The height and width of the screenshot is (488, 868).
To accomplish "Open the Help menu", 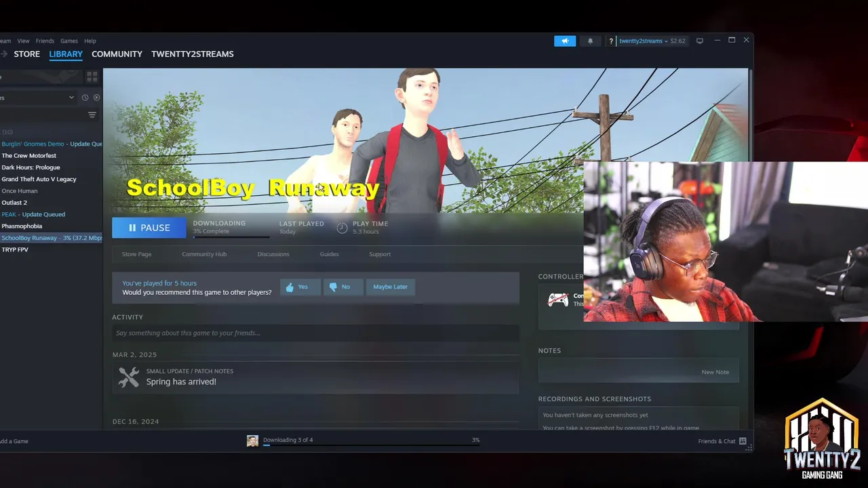I will pos(90,41).
